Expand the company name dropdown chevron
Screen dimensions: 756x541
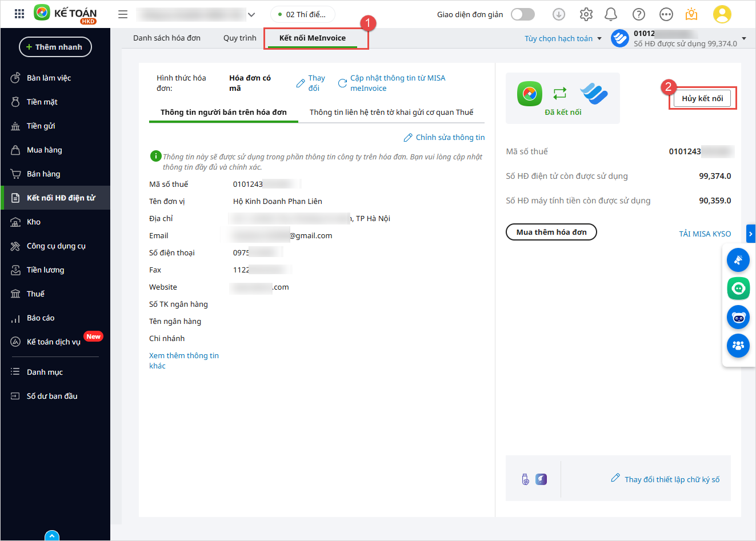[251, 15]
